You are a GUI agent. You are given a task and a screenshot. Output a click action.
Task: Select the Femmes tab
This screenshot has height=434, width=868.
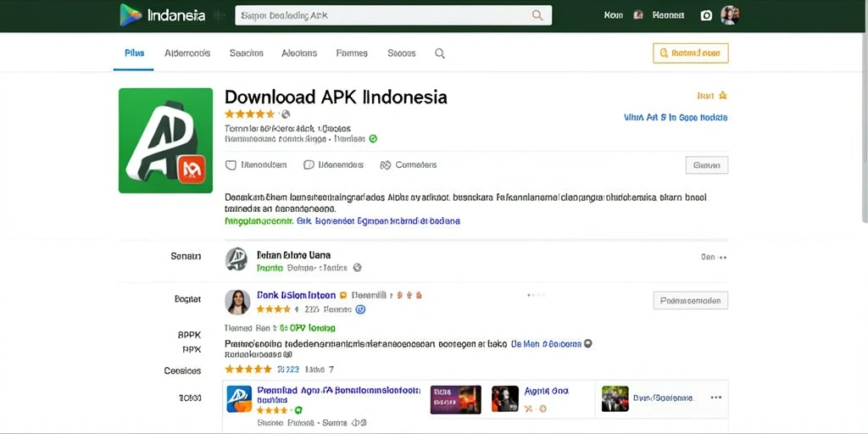352,53
